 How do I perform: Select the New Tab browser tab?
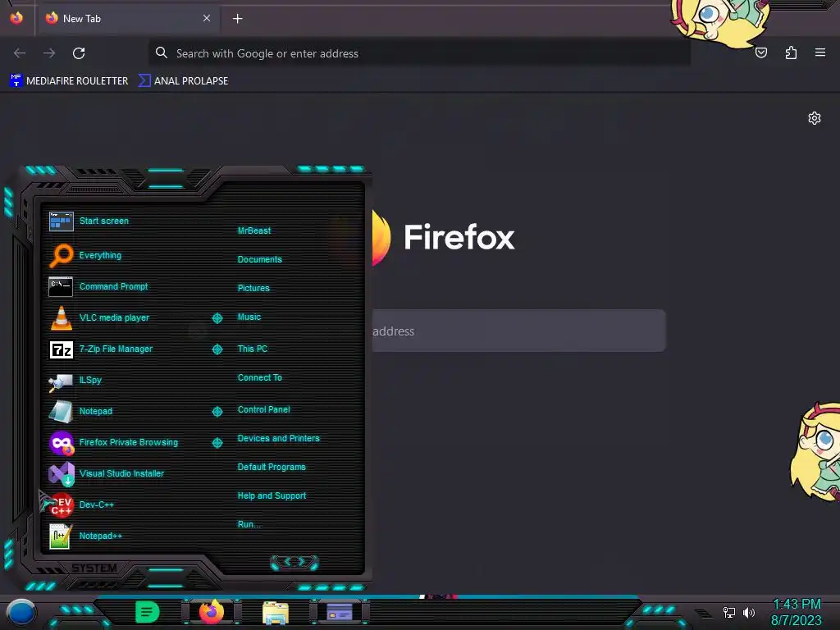pos(127,19)
